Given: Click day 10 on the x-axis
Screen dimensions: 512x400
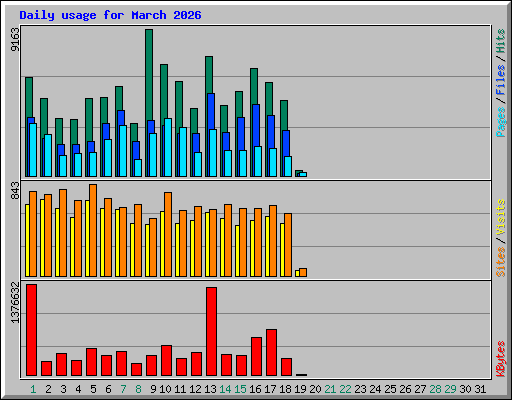Looking at the screenshot, I should [165, 389].
